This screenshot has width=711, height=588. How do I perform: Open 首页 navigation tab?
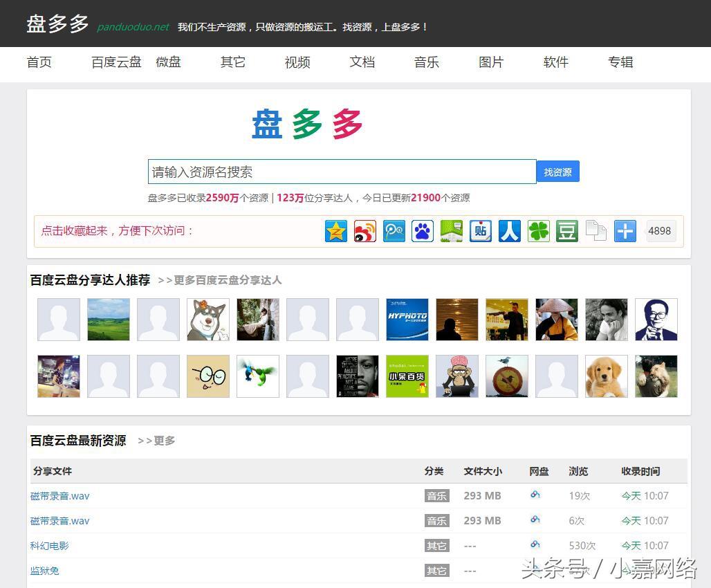tap(39, 62)
